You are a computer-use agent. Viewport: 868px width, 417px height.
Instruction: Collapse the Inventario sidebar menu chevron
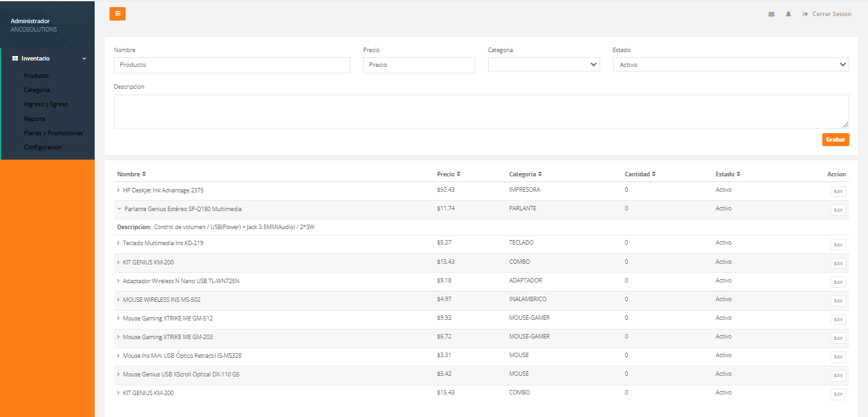click(84, 59)
